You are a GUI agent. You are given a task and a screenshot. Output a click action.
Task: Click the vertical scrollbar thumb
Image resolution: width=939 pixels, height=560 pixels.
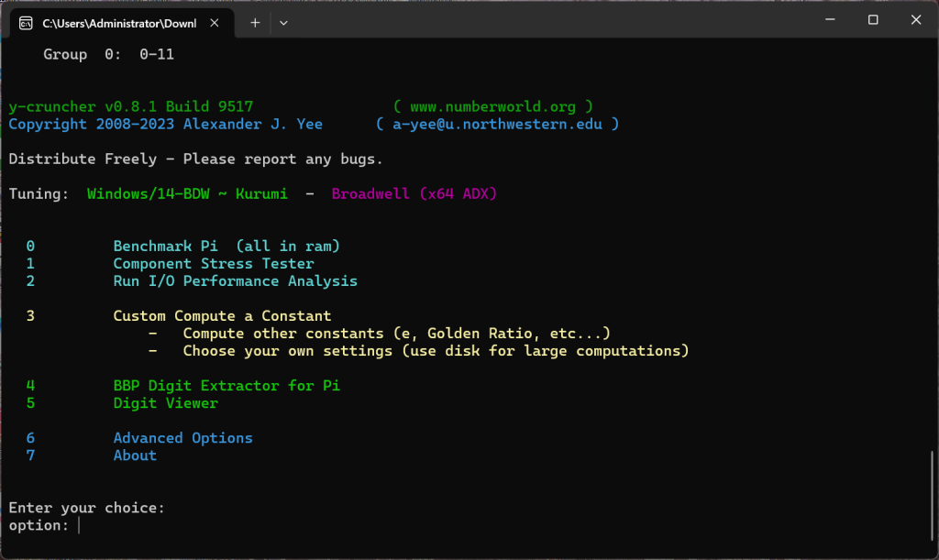(932, 495)
